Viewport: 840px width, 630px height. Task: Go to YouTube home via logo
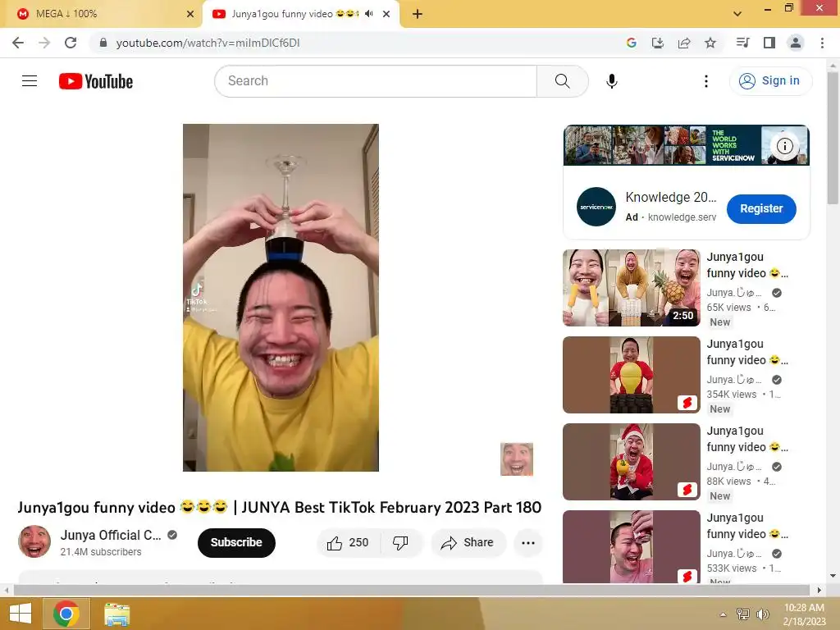coord(96,81)
